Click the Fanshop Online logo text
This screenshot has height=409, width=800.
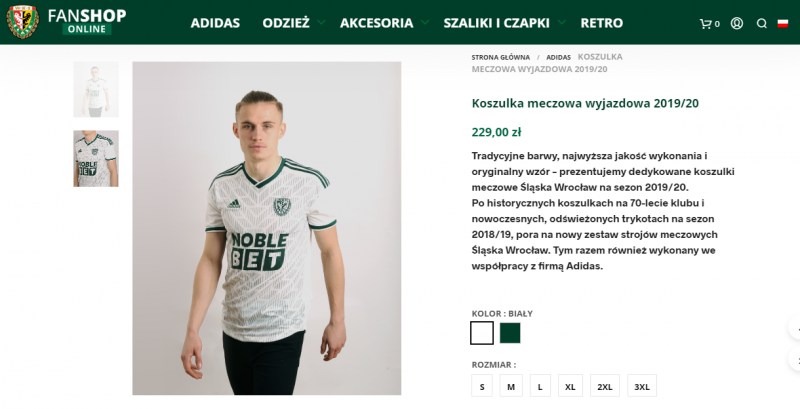click(87, 21)
